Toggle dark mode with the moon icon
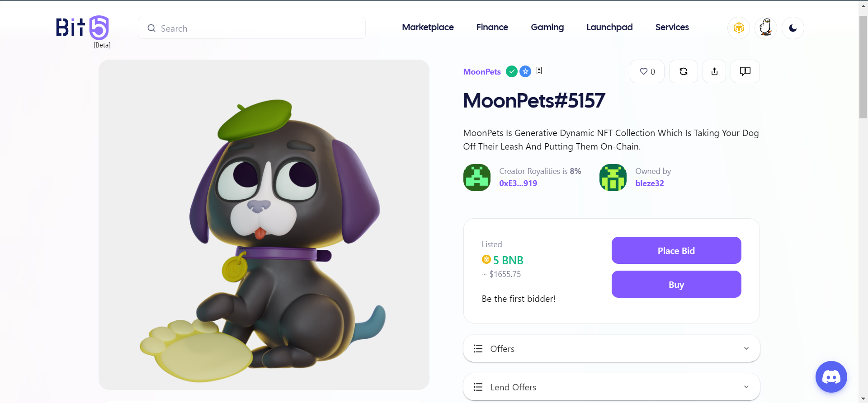The width and height of the screenshot is (868, 403). (793, 28)
